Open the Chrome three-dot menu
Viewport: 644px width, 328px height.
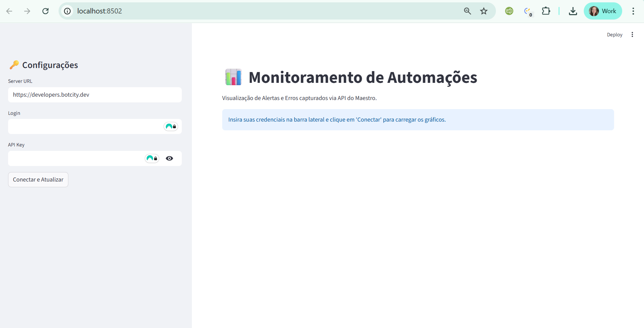pyautogui.click(x=633, y=11)
